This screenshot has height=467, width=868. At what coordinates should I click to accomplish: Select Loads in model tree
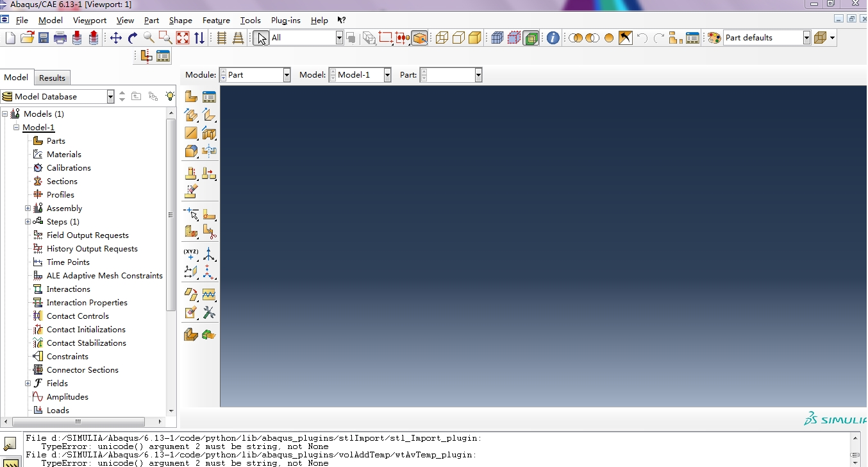click(58, 411)
